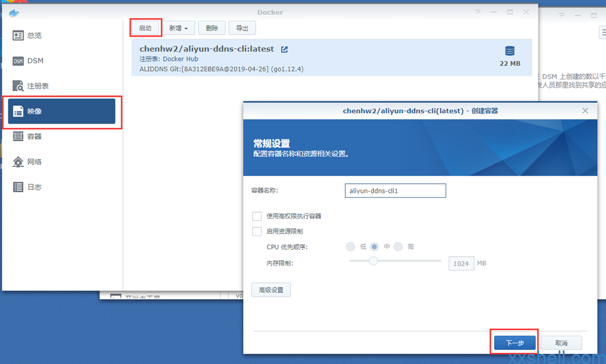This screenshot has width=606, height=364.
Task: Click the 注册表: Docker Hub text
Action: coord(169,59)
